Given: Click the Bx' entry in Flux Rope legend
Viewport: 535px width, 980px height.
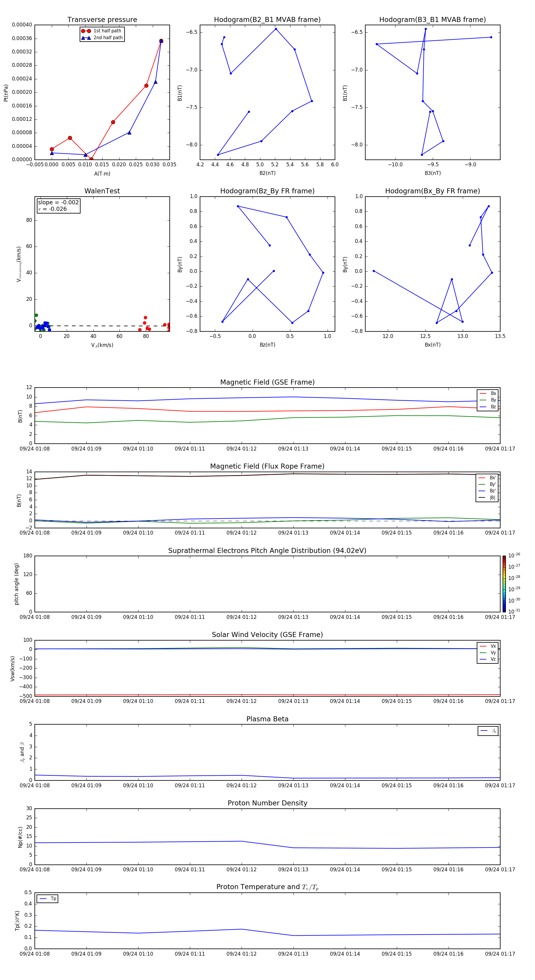Looking at the screenshot, I should (x=487, y=478).
